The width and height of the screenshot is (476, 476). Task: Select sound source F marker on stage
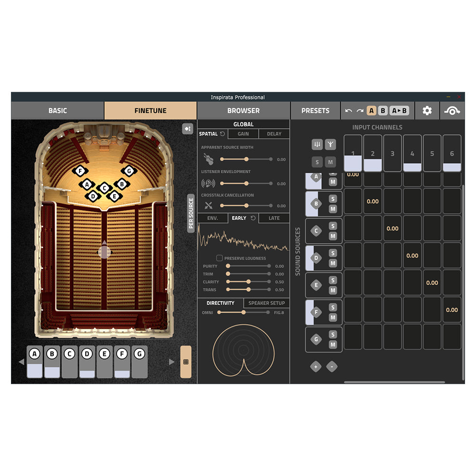click(80, 171)
